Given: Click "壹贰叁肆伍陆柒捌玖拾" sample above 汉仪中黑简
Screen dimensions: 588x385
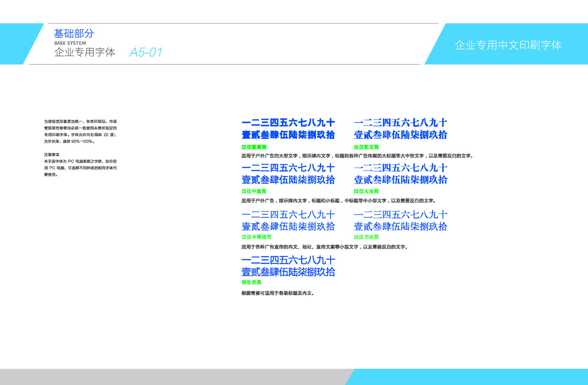Looking at the screenshot, I should pos(288,180).
